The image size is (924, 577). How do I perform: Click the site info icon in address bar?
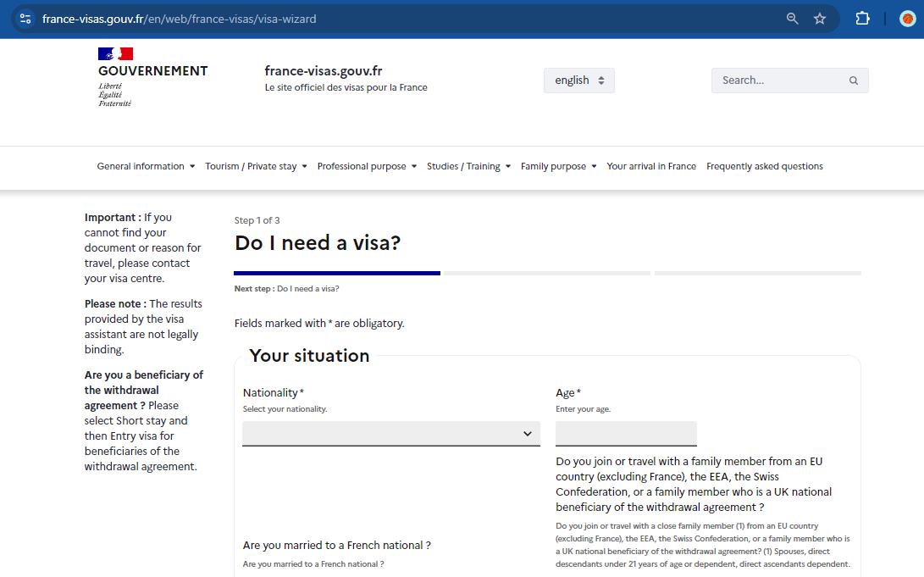coord(25,18)
